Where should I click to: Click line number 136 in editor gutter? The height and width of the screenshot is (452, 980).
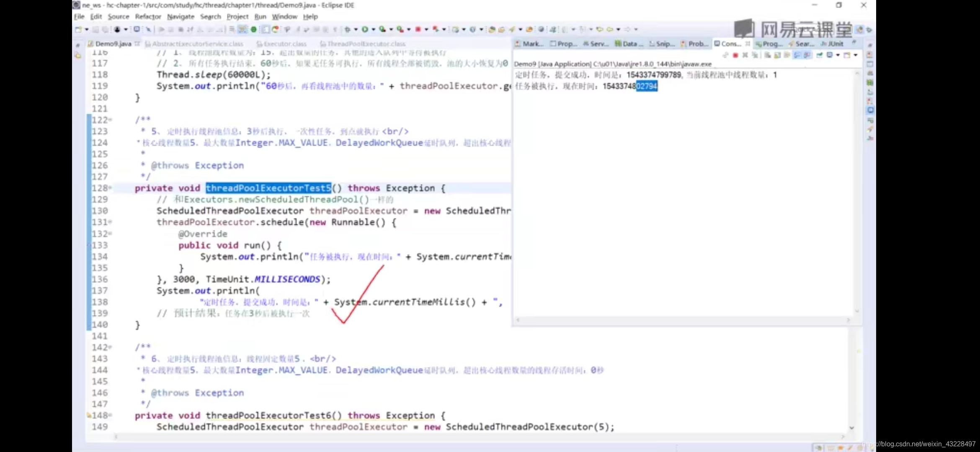tap(100, 279)
